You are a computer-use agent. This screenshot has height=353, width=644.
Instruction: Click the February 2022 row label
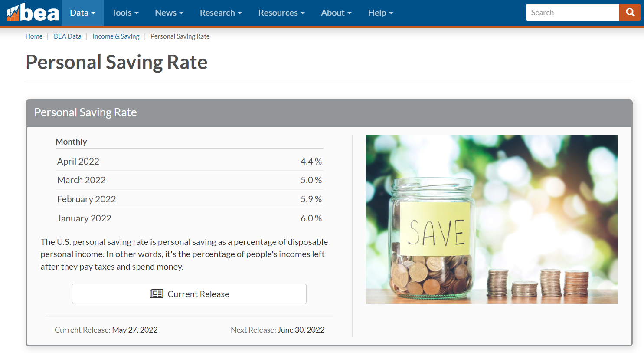point(87,199)
